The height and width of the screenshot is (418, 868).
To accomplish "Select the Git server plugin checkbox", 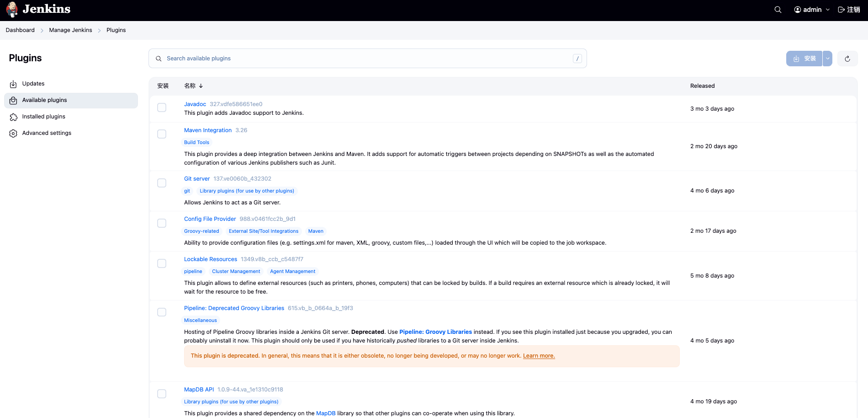I will [162, 183].
